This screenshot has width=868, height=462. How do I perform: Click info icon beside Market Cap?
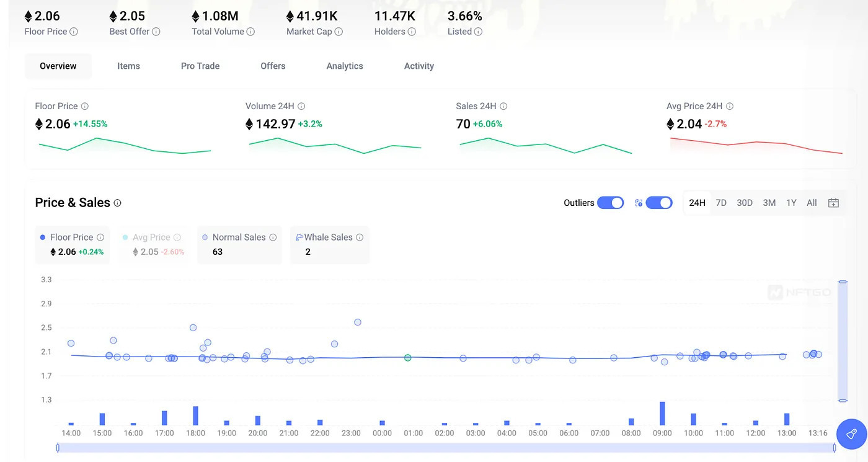coord(339,32)
